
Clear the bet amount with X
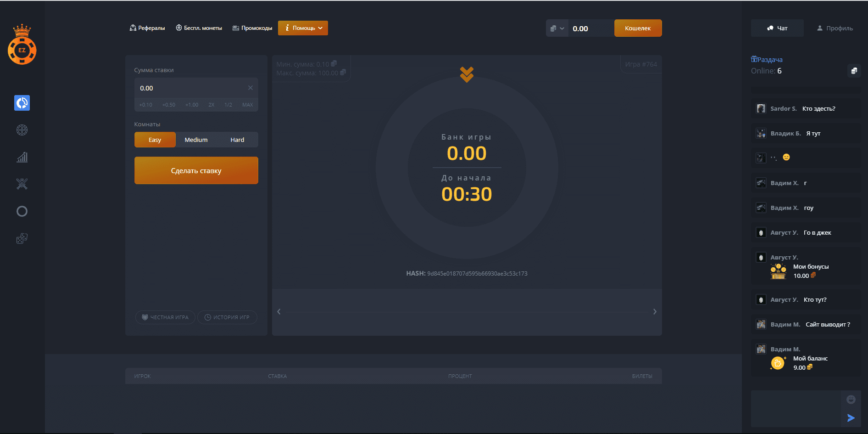pyautogui.click(x=250, y=88)
